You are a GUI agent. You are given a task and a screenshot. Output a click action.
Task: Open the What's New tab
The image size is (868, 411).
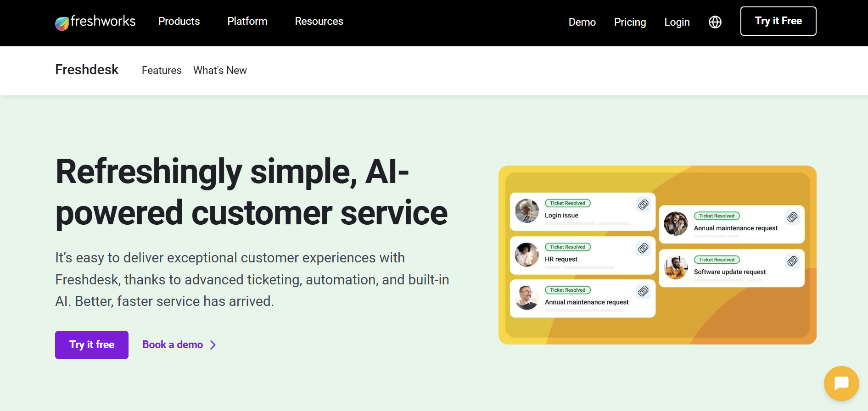click(220, 70)
